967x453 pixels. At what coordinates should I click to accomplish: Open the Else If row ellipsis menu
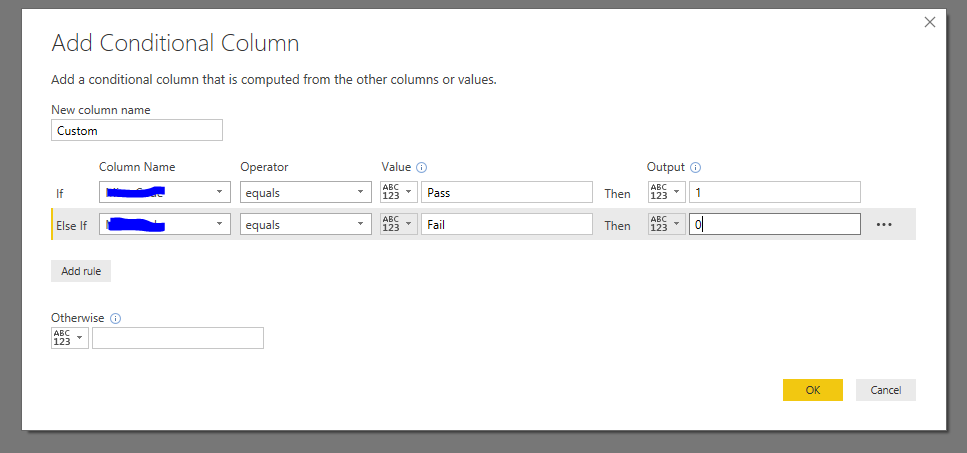pyautogui.click(x=884, y=225)
